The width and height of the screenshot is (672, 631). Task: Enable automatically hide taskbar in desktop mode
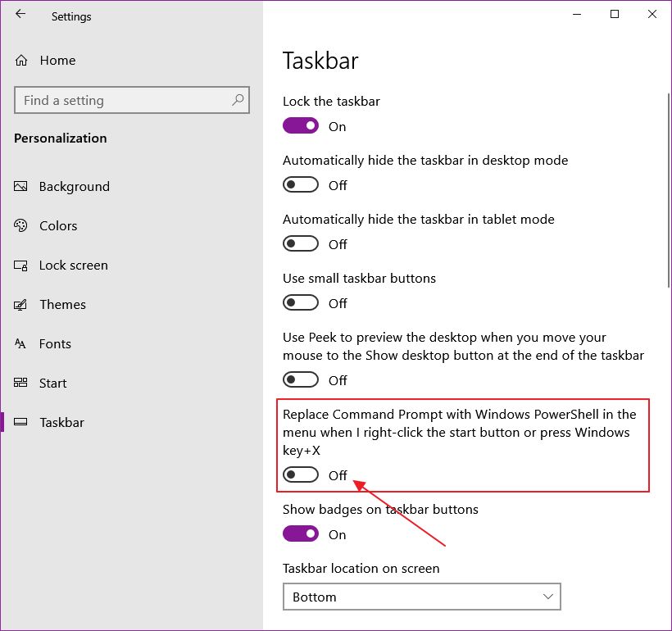[x=301, y=184]
